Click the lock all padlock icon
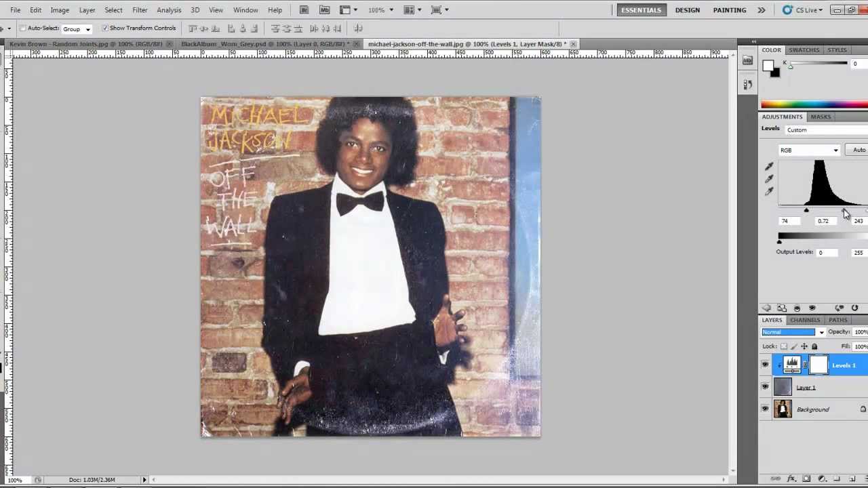The width and height of the screenshot is (868, 488). coord(814,346)
